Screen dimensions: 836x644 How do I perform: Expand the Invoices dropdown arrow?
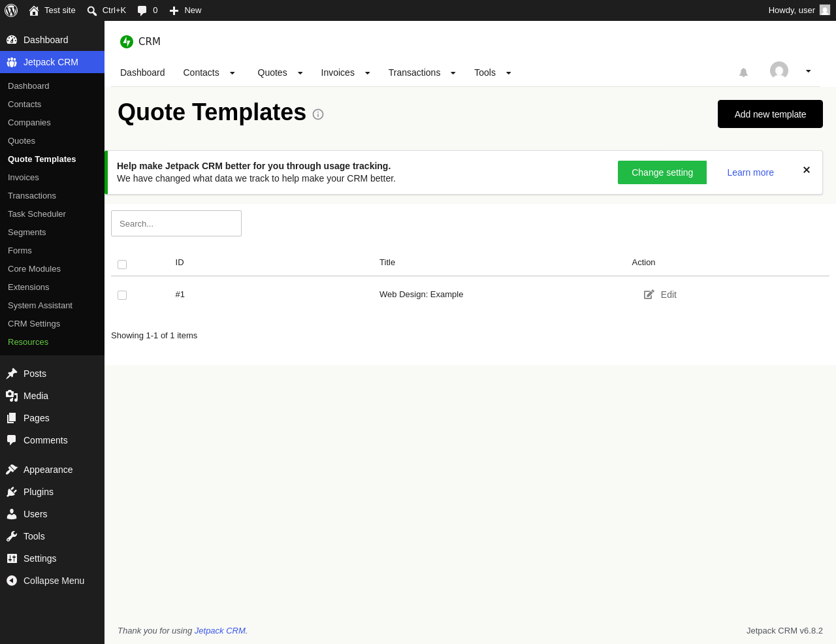(x=368, y=73)
